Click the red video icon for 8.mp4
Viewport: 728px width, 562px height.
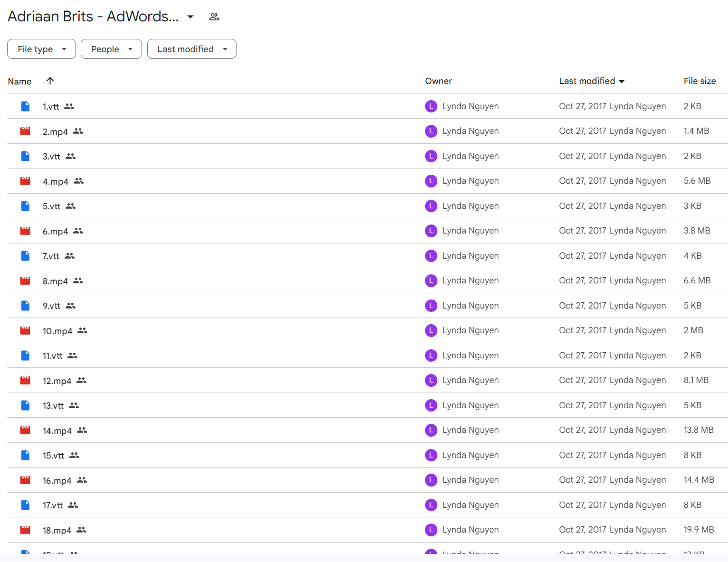[25, 281]
